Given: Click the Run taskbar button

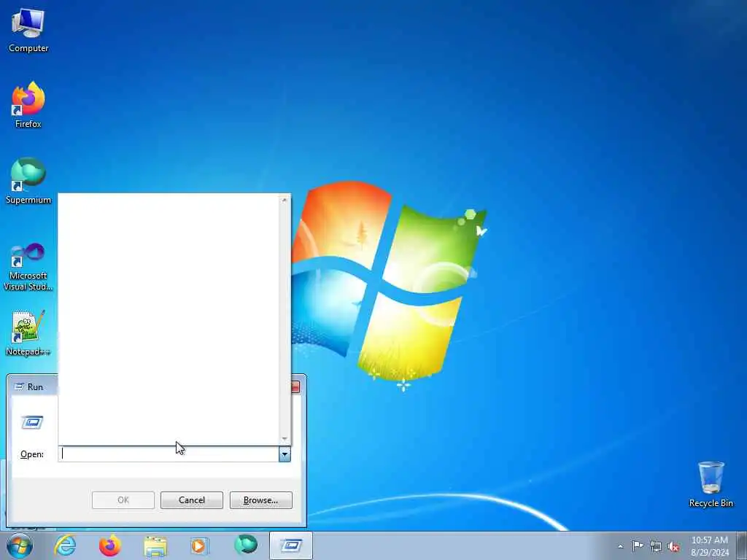Looking at the screenshot, I should [291, 545].
